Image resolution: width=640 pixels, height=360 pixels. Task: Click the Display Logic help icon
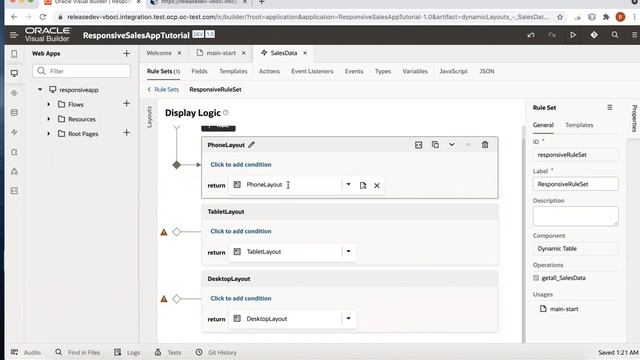(x=226, y=113)
